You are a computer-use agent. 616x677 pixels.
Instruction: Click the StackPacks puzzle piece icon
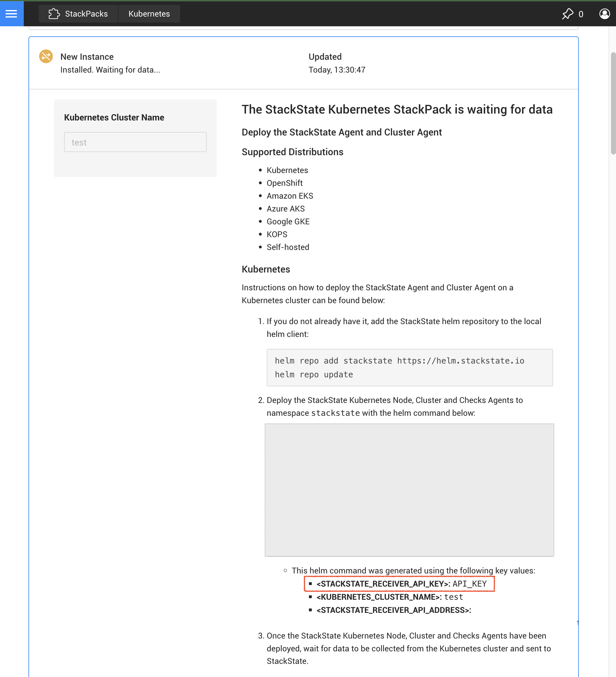[54, 14]
